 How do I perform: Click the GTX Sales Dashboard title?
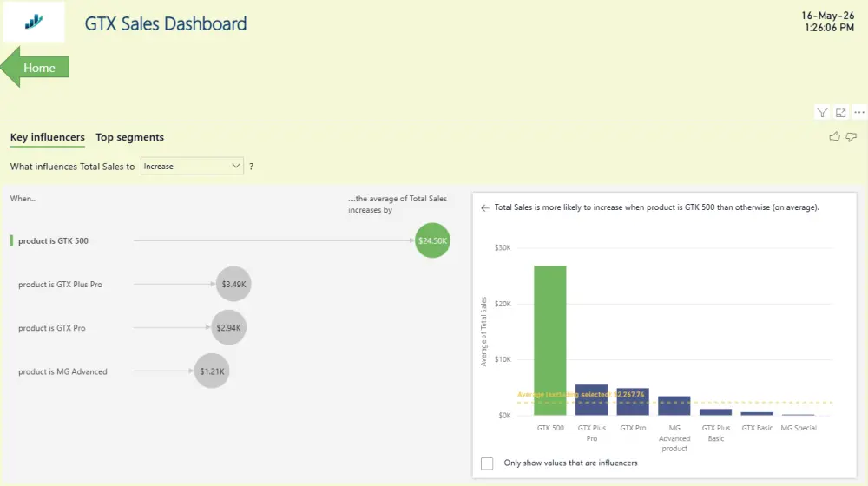pos(166,23)
